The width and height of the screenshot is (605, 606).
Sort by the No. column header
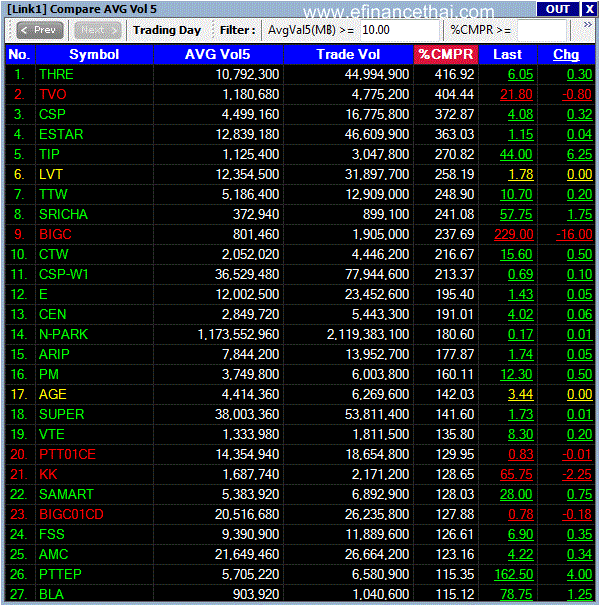(x=20, y=54)
